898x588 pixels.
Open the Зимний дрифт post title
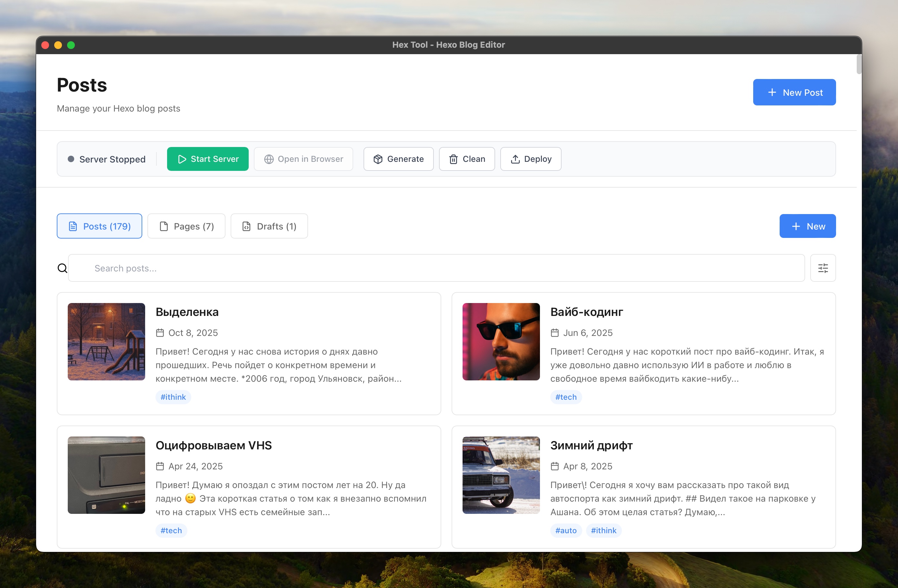(x=591, y=445)
